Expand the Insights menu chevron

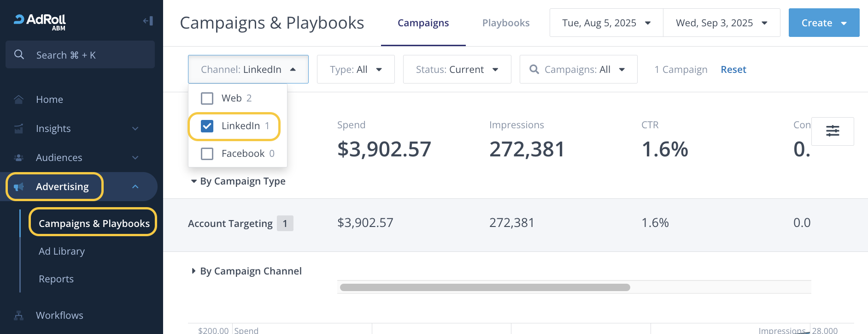(x=135, y=128)
